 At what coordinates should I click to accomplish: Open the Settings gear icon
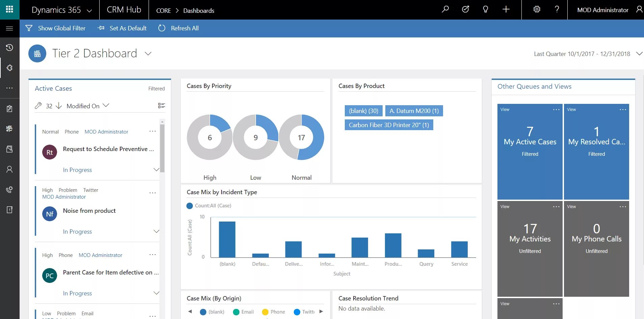(x=536, y=9)
